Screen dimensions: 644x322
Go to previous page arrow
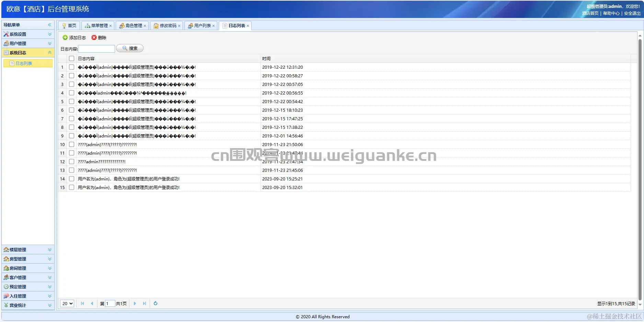tap(92, 303)
